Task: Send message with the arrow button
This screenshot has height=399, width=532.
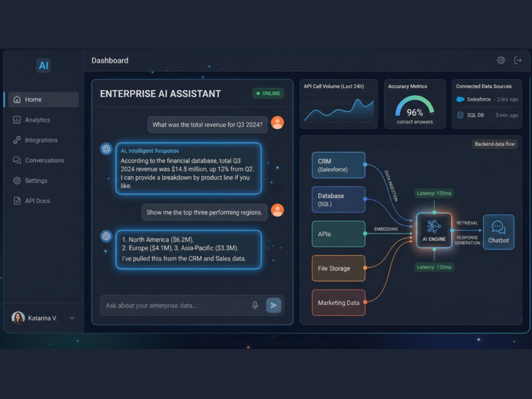Action: [273, 305]
